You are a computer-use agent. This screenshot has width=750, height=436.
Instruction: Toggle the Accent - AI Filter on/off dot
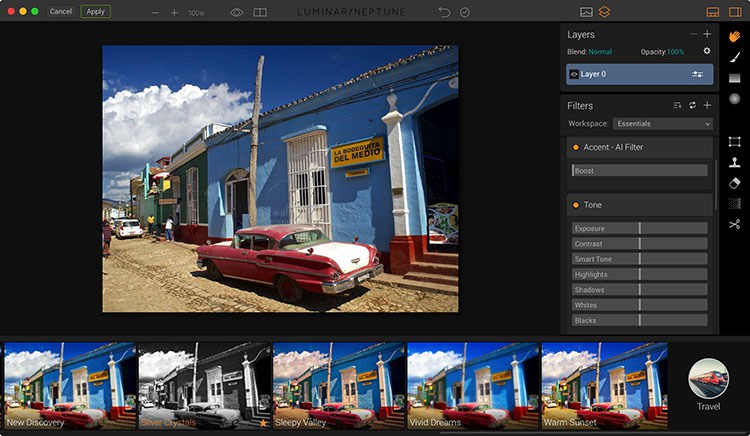click(x=575, y=147)
